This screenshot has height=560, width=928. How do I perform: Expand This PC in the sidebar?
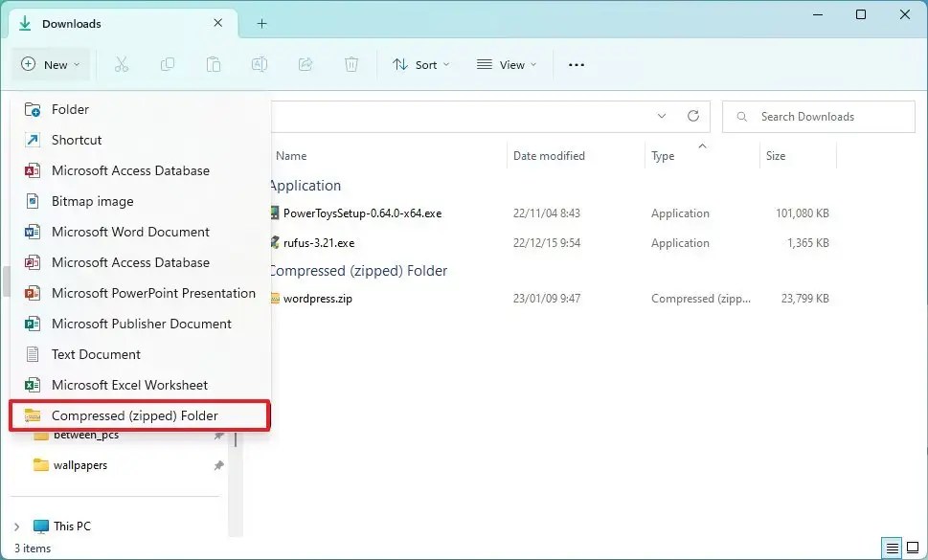coord(17,526)
